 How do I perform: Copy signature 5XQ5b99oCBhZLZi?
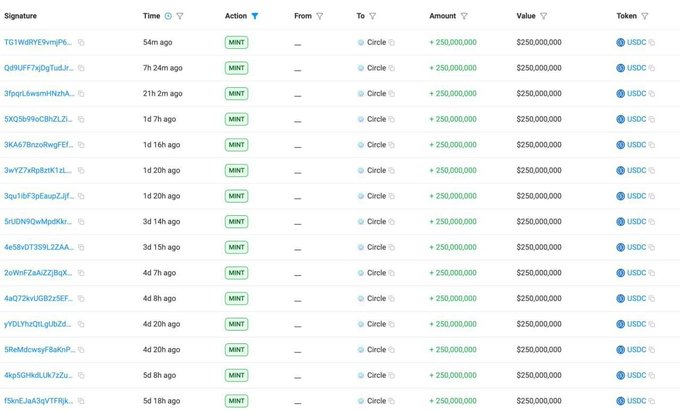tap(81, 119)
